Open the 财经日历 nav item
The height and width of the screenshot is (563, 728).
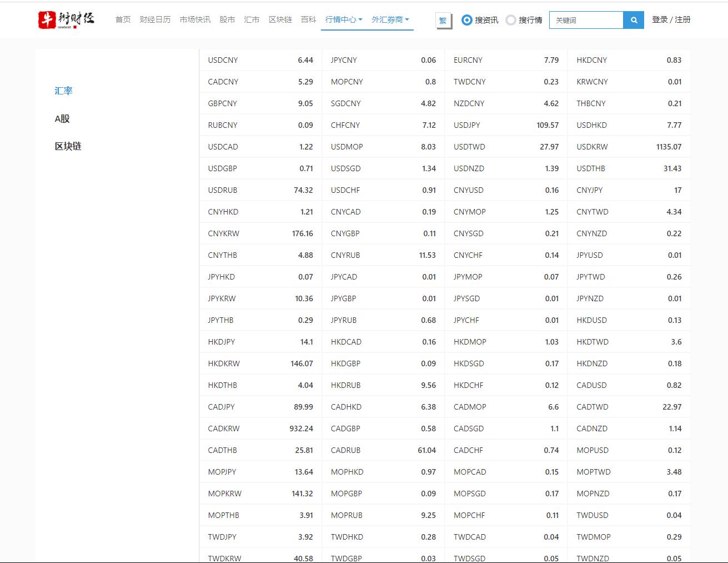click(x=155, y=19)
